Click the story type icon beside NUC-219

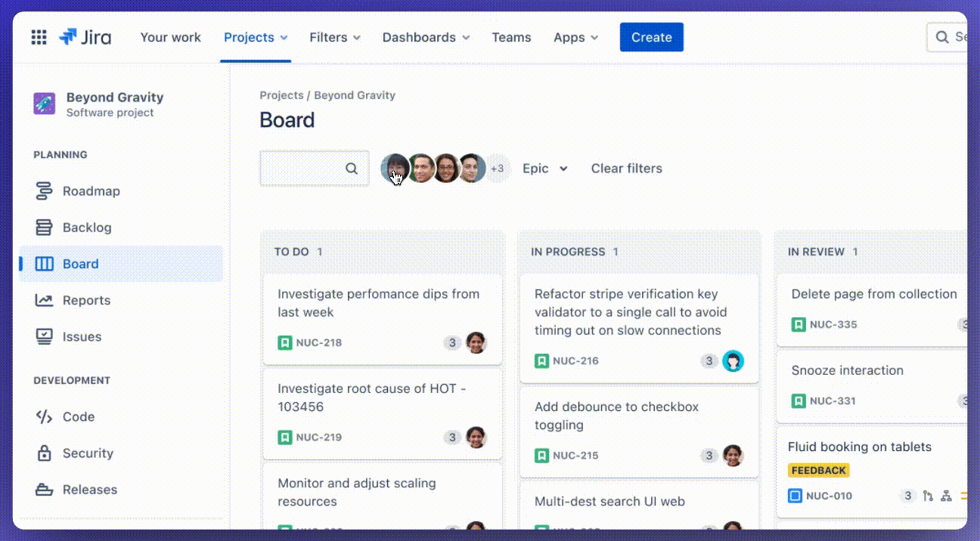[284, 437]
